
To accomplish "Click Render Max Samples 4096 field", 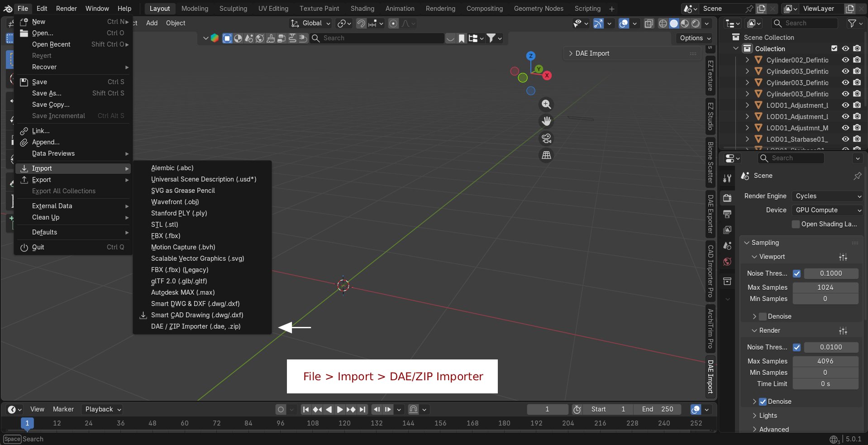I will pyautogui.click(x=825, y=361).
